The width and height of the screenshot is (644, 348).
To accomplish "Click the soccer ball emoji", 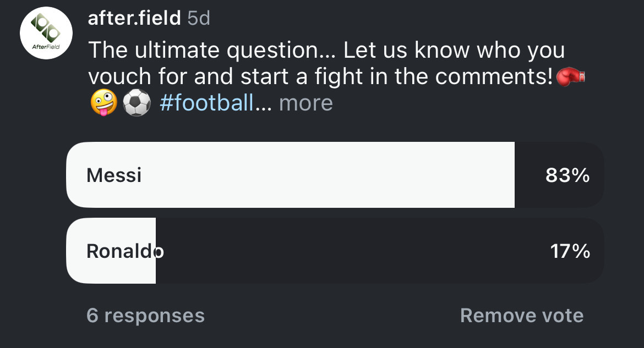I will point(137,103).
